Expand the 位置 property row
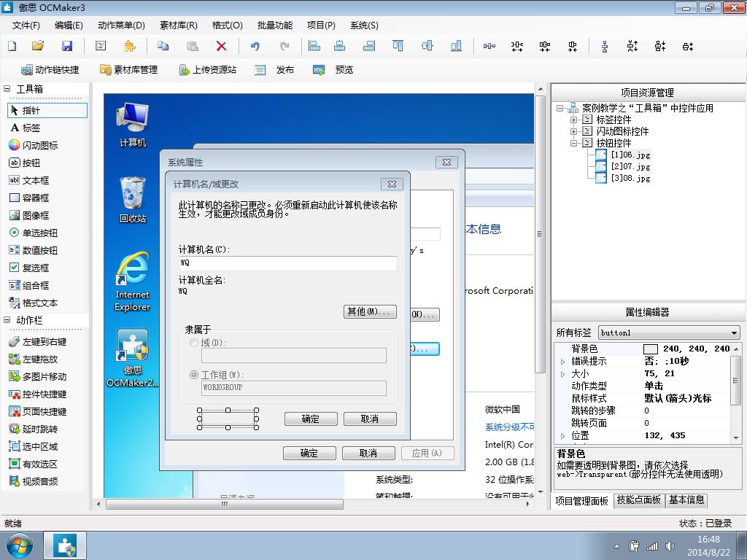 [x=562, y=436]
